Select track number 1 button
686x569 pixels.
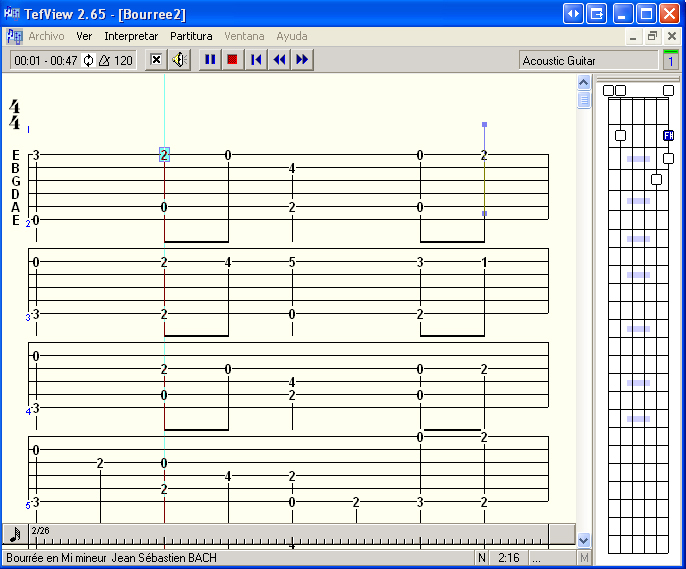click(671, 60)
